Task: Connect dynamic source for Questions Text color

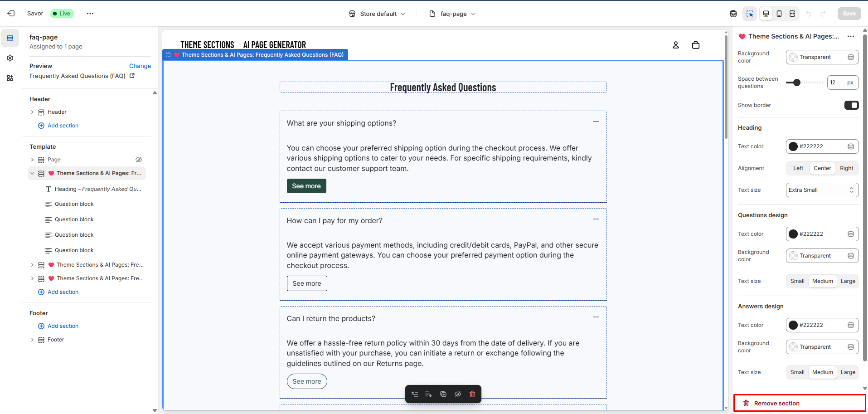Action: (x=851, y=234)
